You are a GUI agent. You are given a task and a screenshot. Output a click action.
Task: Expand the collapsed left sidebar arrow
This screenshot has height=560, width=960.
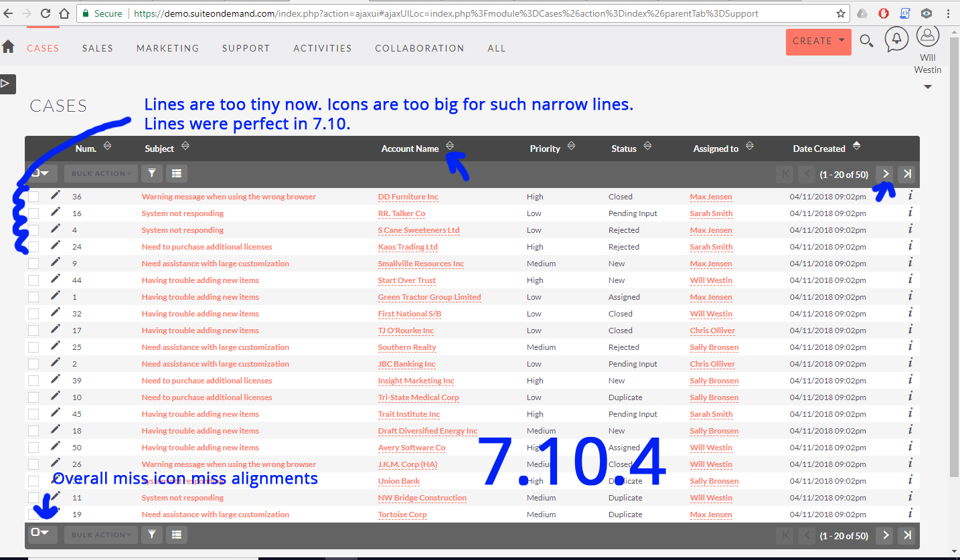[x=7, y=84]
